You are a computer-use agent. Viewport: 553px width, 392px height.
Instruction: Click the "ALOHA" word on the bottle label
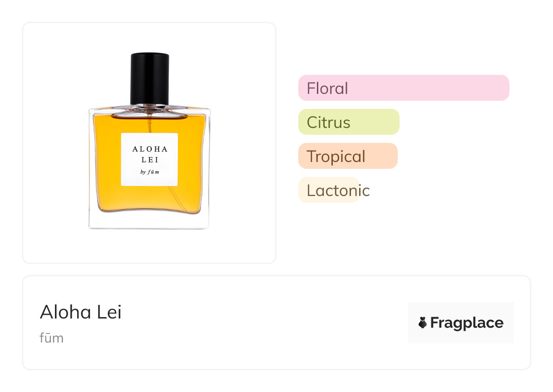(150, 149)
